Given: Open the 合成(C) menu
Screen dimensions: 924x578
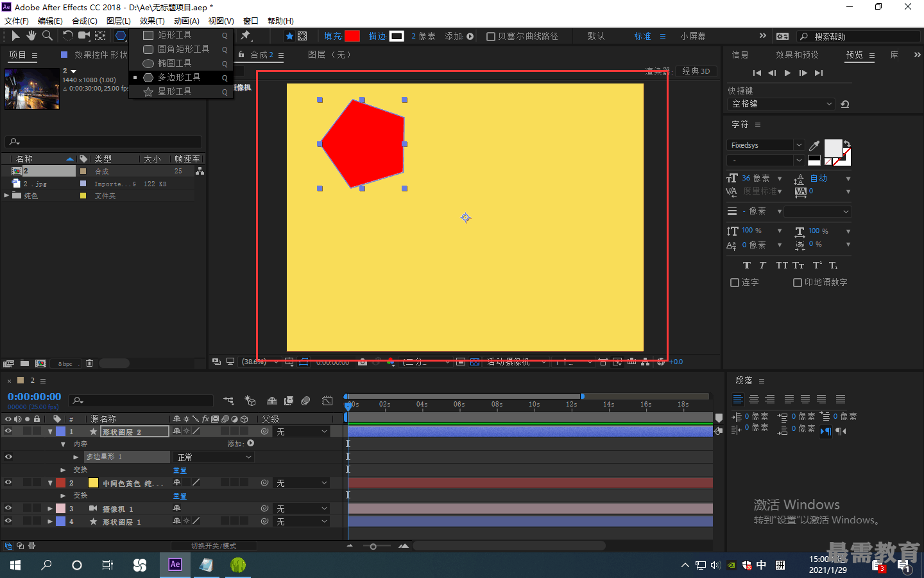Looking at the screenshot, I should [x=85, y=21].
